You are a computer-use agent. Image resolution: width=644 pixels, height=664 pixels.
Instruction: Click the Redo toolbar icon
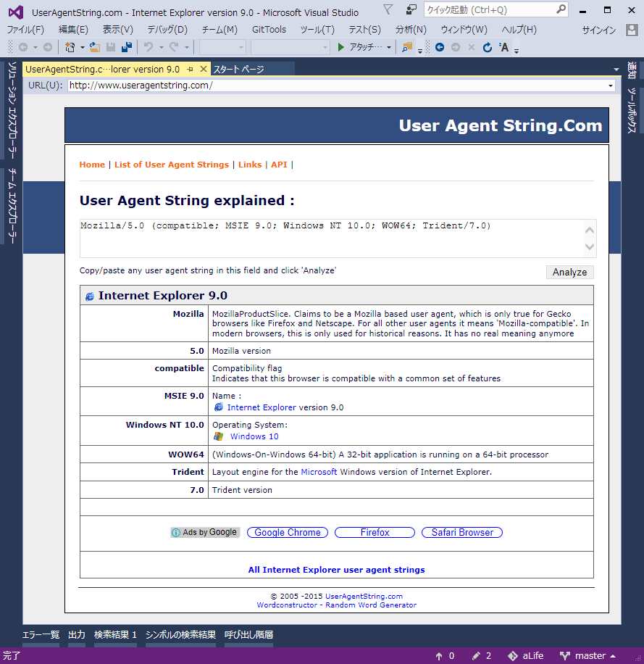pyautogui.click(x=174, y=47)
